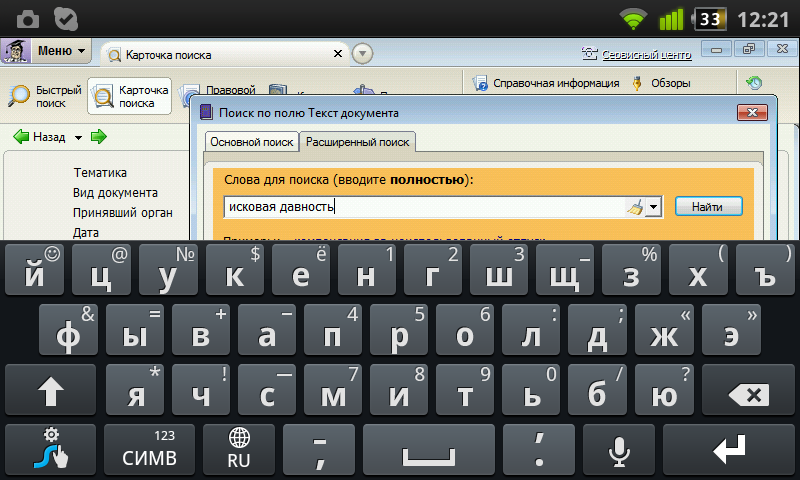Tap the й key with smiley
Screen dimensions: 800x480
coord(35,269)
